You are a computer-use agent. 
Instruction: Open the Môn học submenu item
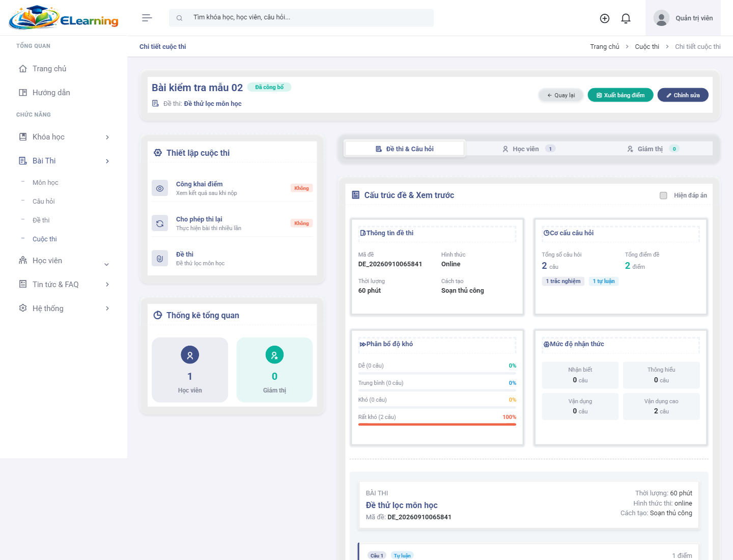click(x=45, y=183)
